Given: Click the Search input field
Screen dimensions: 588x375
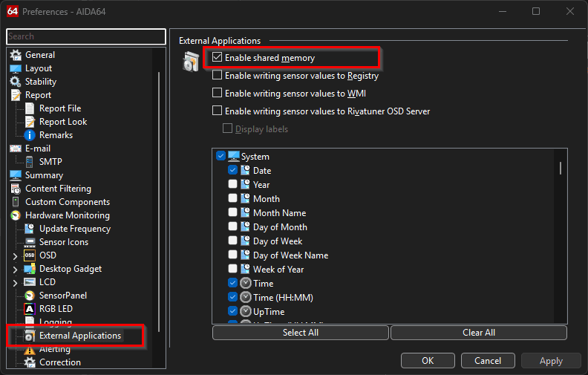Looking at the screenshot, I should click(x=86, y=36).
